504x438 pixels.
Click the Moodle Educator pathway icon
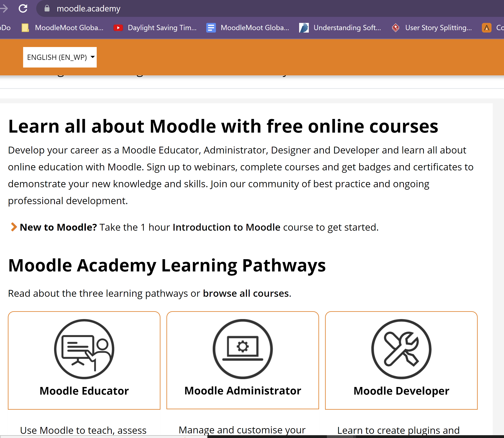pyautogui.click(x=84, y=349)
